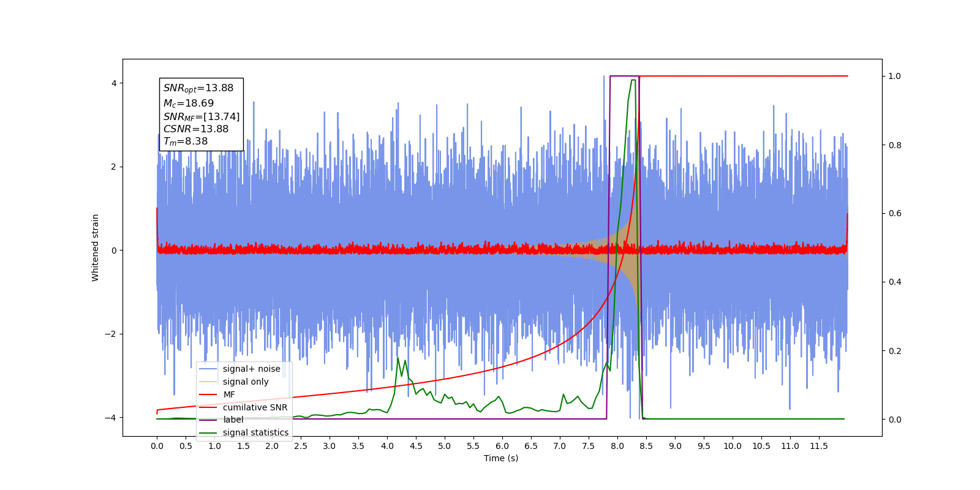This screenshot has height=490, width=980.
Task: Click the 6.5 tick on the time axis
Action: (531, 446)
